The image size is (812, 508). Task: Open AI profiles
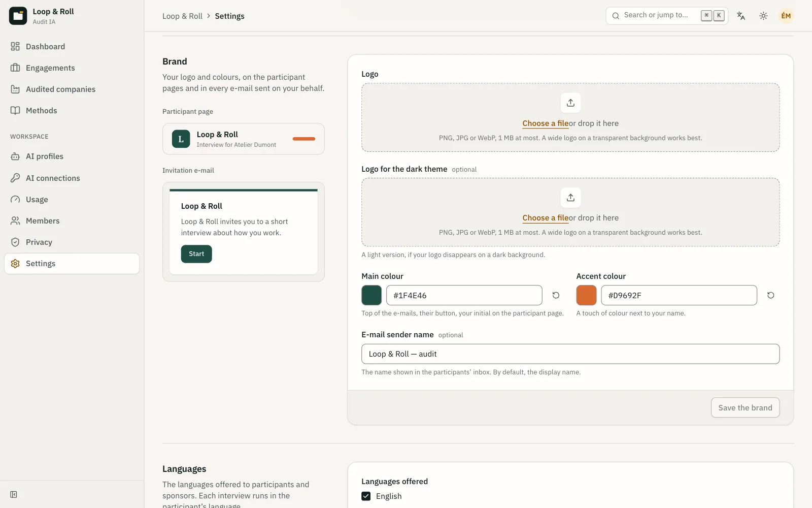pyautogui.click(x=72, y=156)
